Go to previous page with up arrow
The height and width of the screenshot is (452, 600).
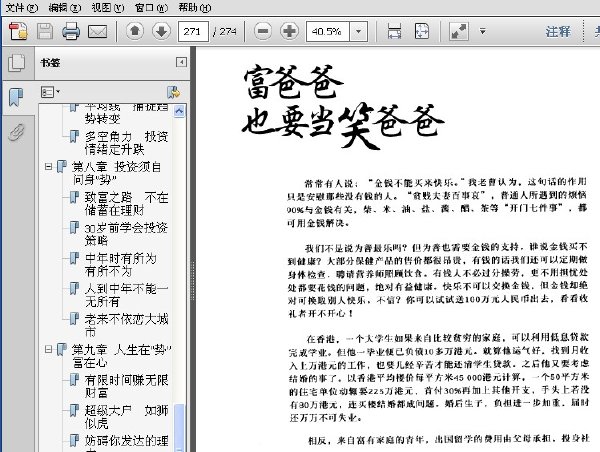(x=135, y=31)
